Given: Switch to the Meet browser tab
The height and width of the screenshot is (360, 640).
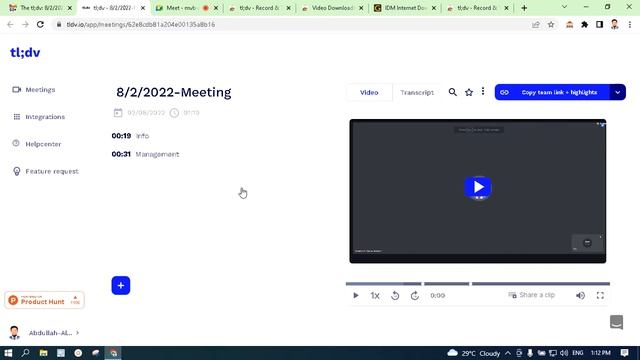Looking at the screenshot, I should [187, 8].
